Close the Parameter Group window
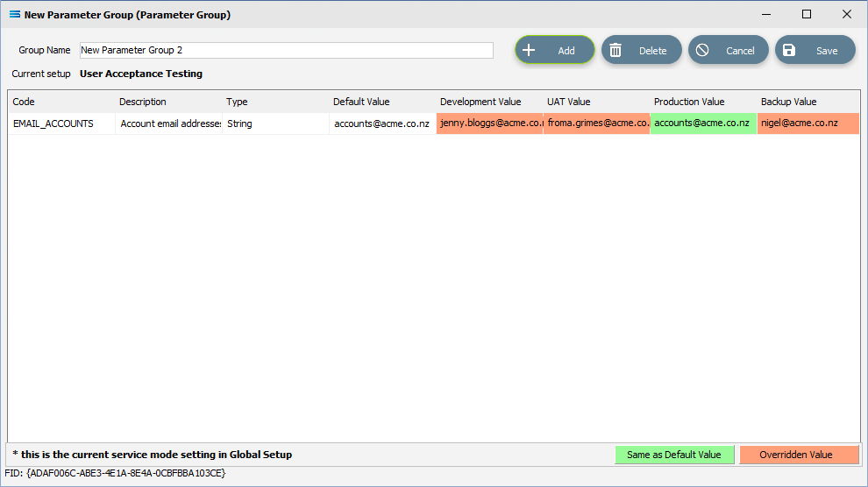 [847, 14]
